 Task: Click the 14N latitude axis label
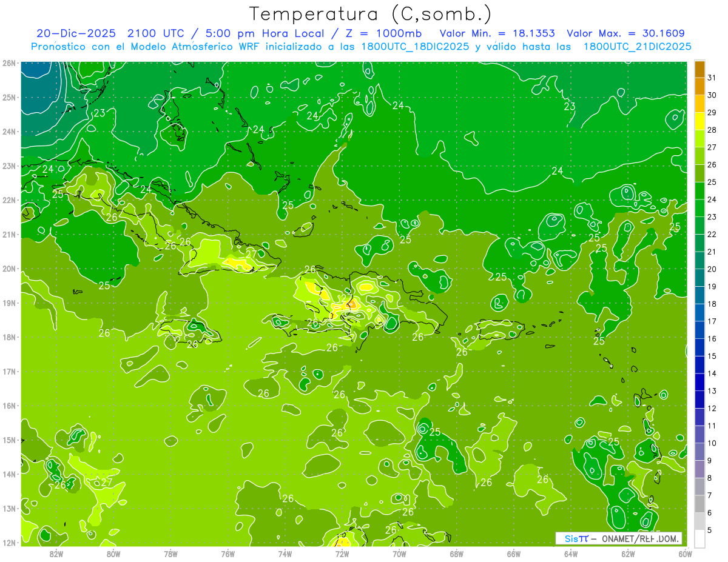pos(9,474)
